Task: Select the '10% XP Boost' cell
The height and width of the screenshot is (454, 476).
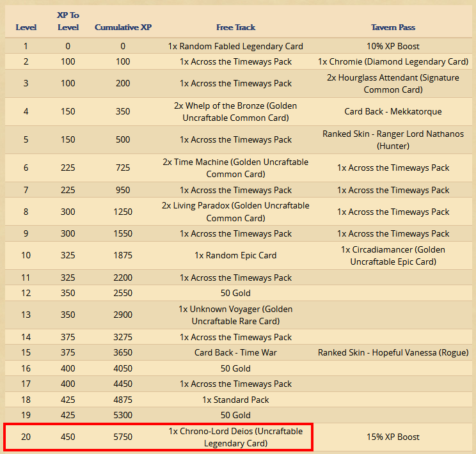Action: click(393, 46)
